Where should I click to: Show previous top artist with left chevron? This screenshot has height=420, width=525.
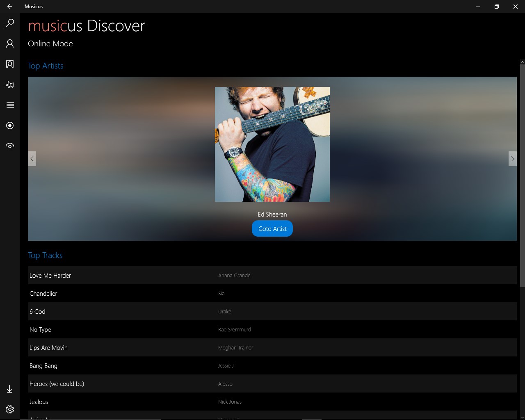32,159
